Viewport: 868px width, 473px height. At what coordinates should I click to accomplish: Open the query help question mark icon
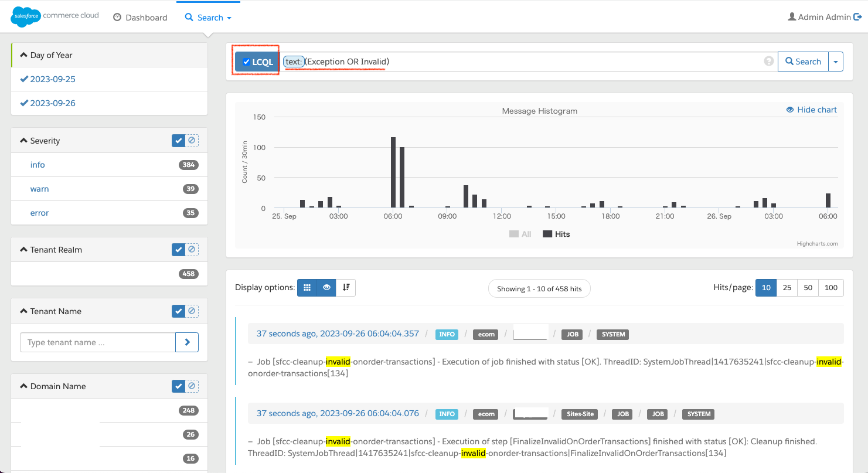coord(769,62)
